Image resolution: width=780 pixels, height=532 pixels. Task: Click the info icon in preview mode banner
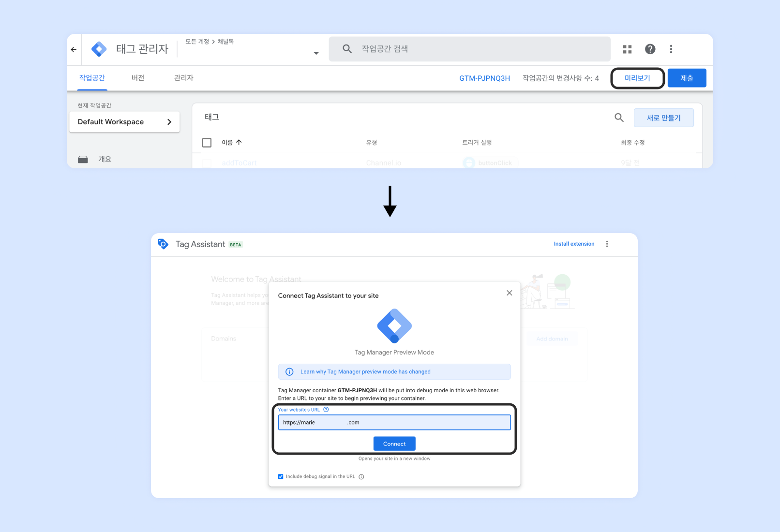click(289, 372)
